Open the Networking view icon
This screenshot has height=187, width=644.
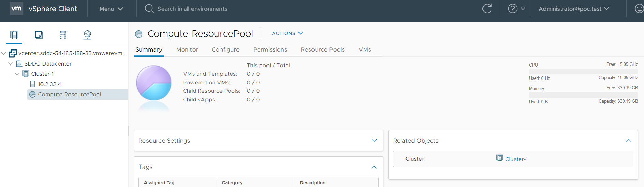click(x=87, y=34)
